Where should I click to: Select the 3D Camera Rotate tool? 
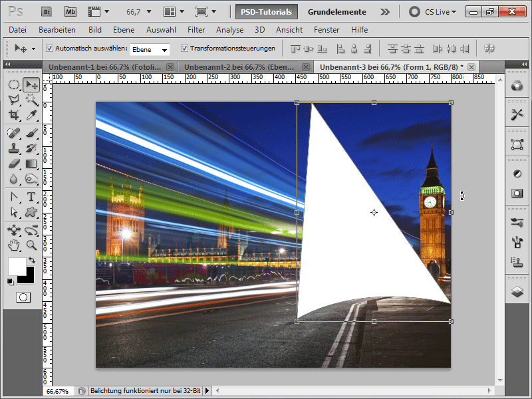[x=31, y=230]
